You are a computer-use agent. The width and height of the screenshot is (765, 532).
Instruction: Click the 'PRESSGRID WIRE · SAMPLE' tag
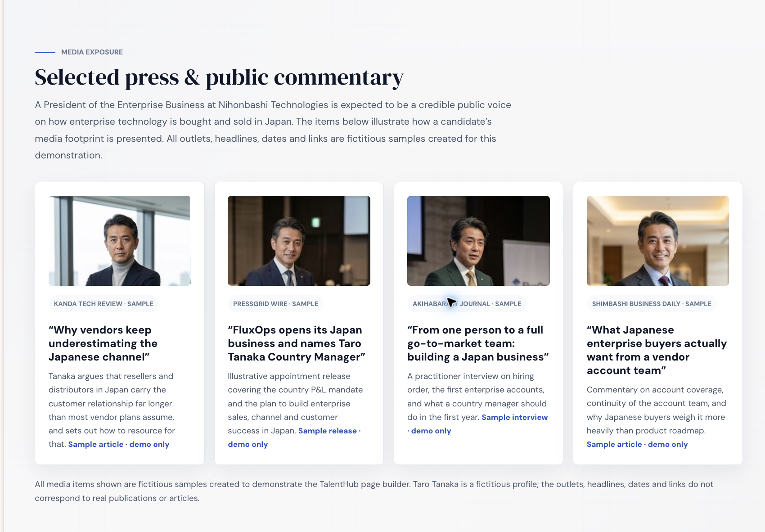(x=275, y=304)
